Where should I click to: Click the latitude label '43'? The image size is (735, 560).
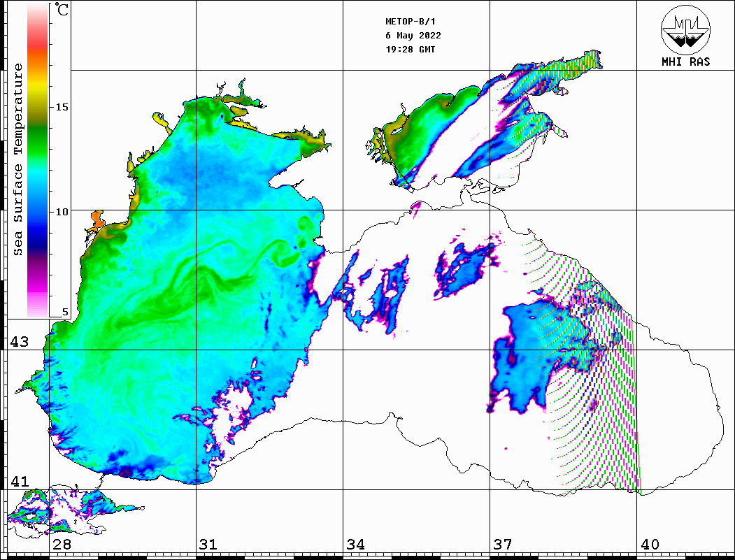click(x=20, y=342)
